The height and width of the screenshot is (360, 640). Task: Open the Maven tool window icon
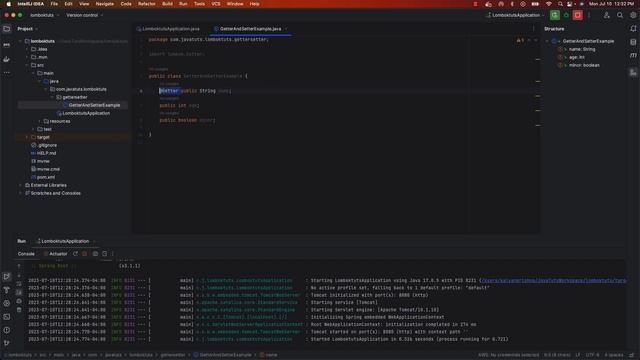click(633, 56)
